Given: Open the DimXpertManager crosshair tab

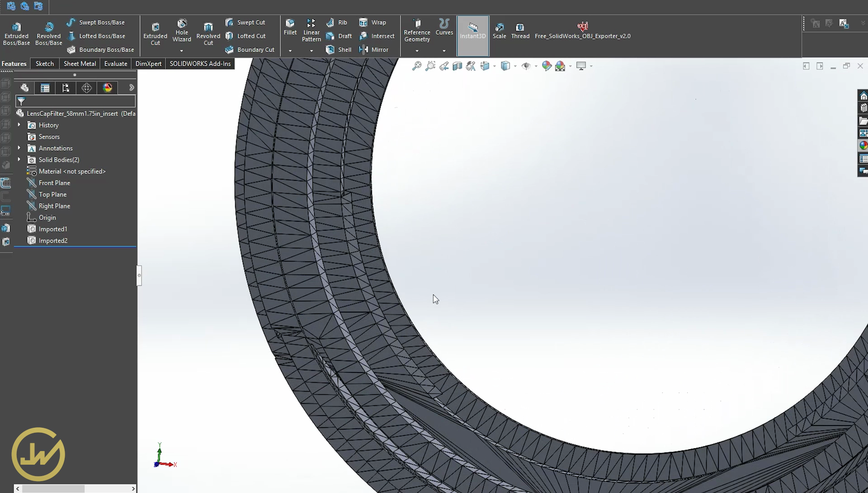Looking at the screenshot, I should click(x=86, y=88).
